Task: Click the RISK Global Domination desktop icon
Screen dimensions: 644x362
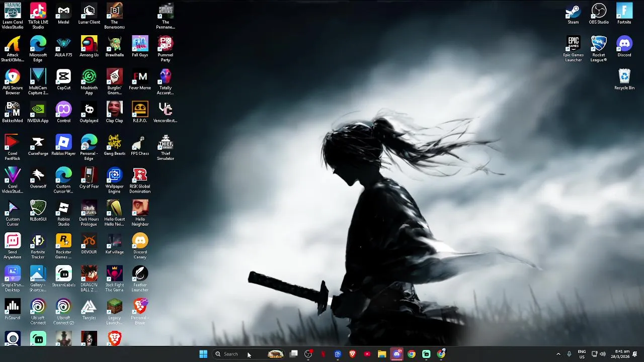Action: (140, 180)
